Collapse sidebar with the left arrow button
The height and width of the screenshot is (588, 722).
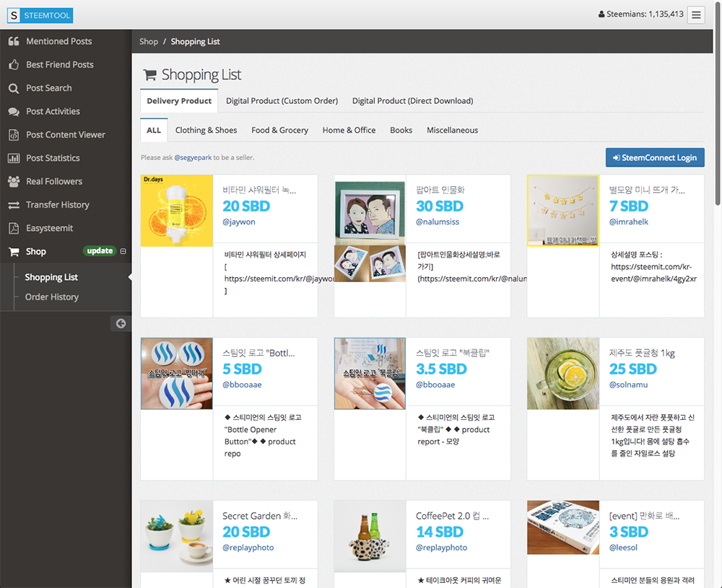pyautogui.click(x=121, y=323)
